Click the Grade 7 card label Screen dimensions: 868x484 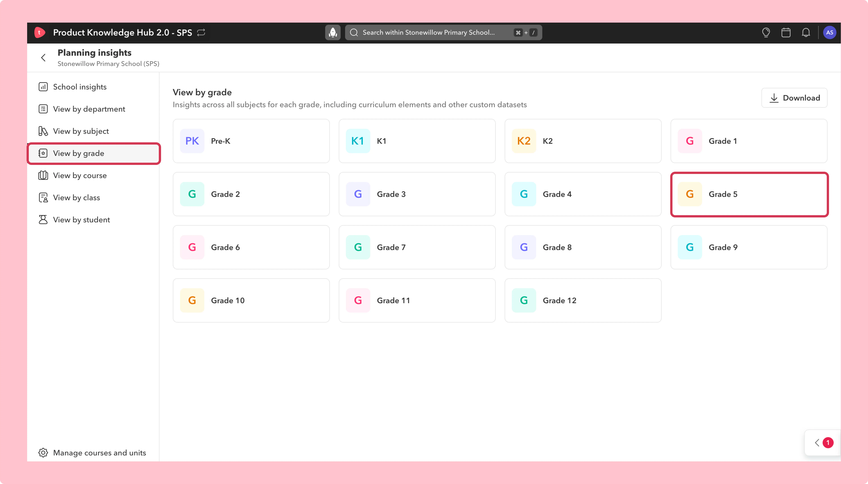coord(391,248)
